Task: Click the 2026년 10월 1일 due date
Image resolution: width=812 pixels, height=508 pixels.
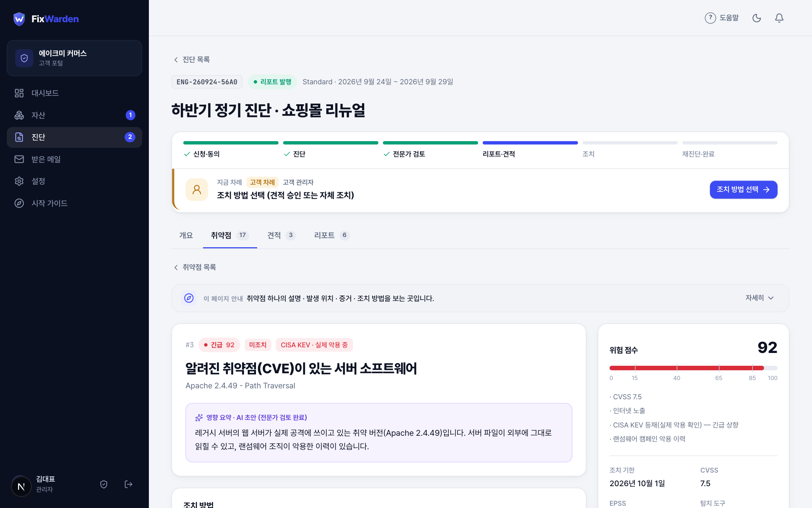Action: click(637, 483)
